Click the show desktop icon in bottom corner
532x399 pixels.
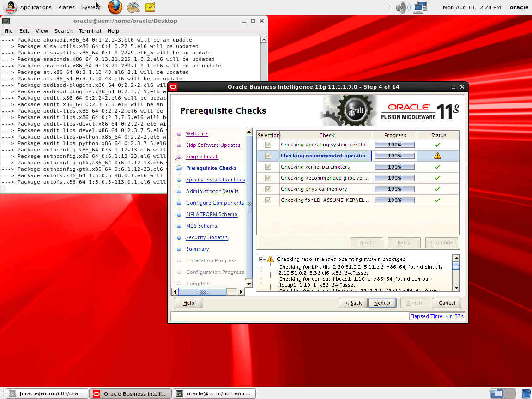(x=526, y=393)
